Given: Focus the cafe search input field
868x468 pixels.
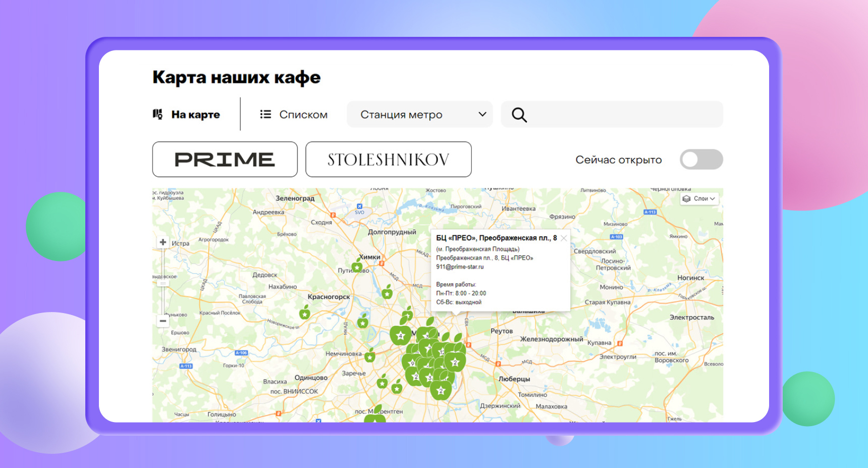Looking at the screenshot, I should click(x=612, y=115).
